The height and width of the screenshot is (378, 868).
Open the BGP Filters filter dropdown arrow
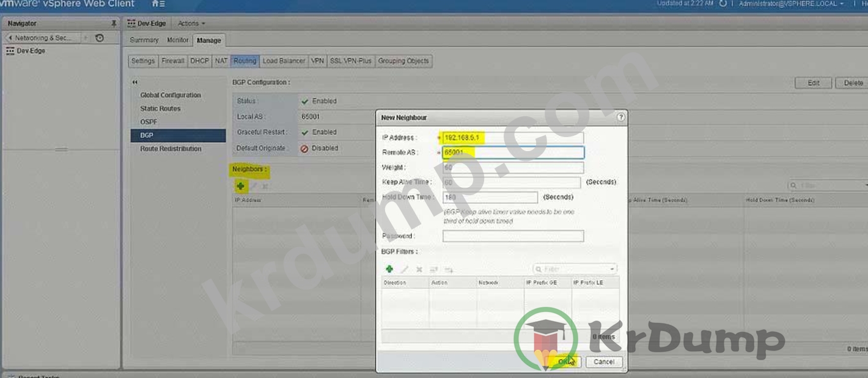tap(612, 269)
